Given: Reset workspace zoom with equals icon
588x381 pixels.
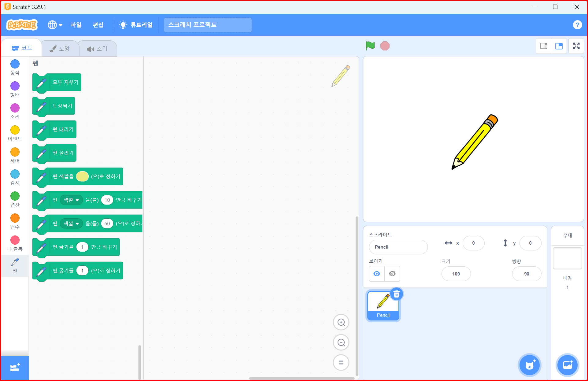Looking at the screenshot, I should pos(341,363).
